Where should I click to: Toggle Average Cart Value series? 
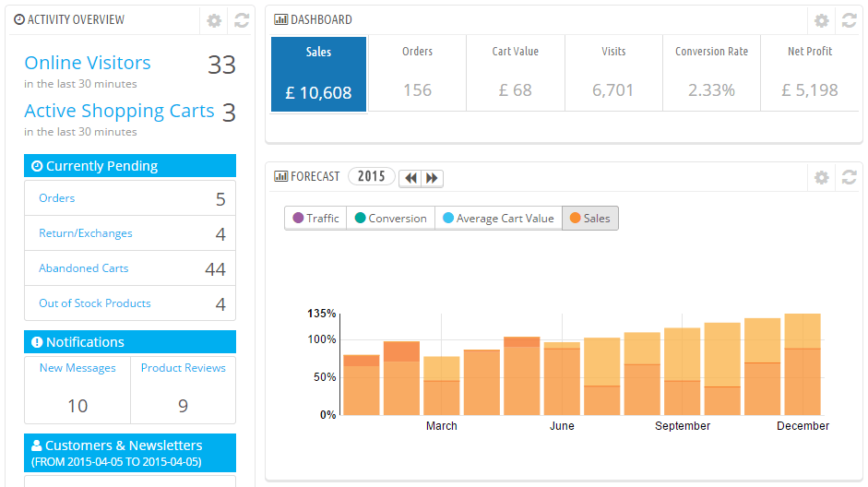499,218
